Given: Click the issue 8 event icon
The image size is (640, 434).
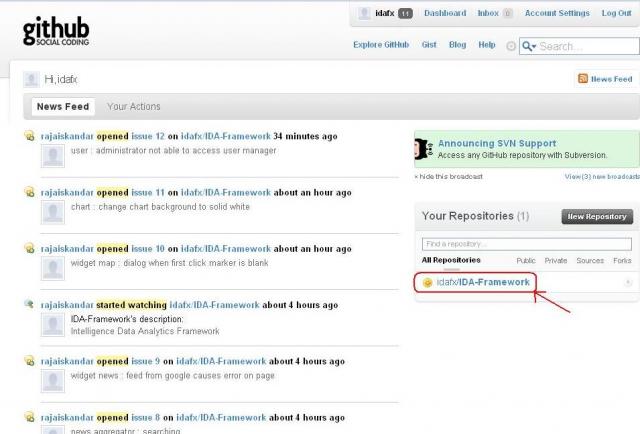Looking at the screenshot, I should pyautogui.click(x=29, y=417).
